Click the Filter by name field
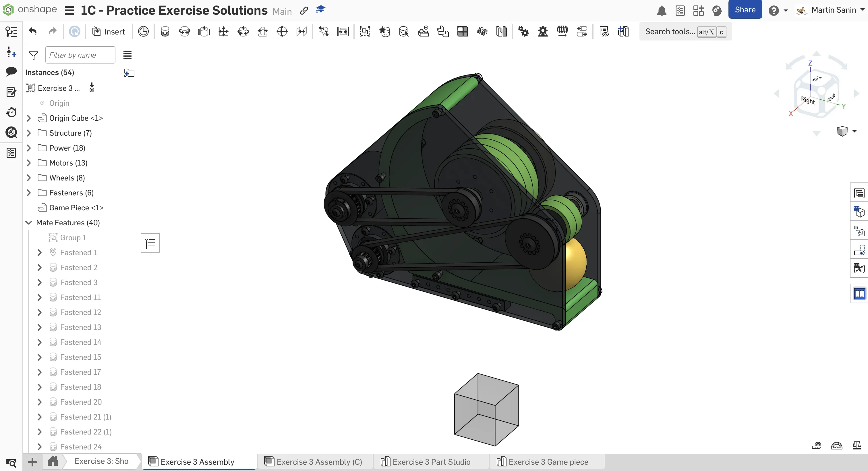The width and height of the screenshot is (868, 471). (x=80, y=55)
